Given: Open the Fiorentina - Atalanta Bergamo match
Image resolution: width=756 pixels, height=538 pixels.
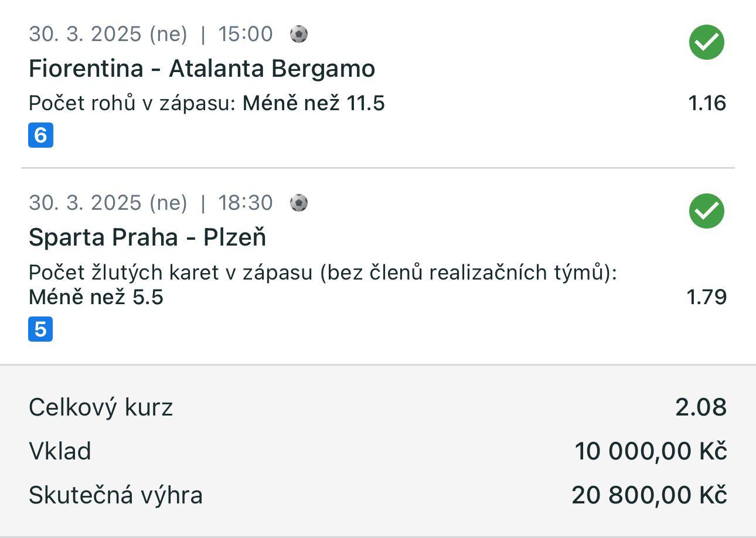Looking at the screenshot, I should (202, 69).
